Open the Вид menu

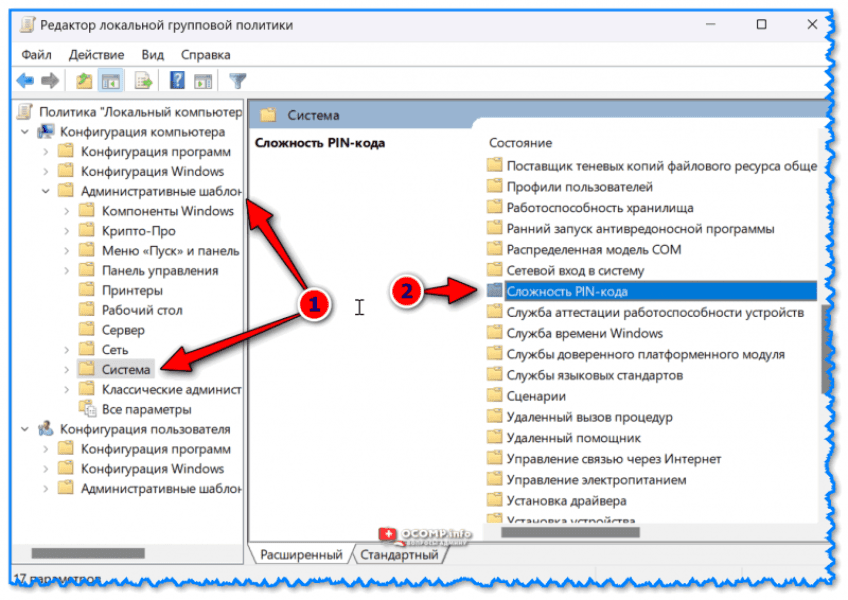tap(152, 54)
